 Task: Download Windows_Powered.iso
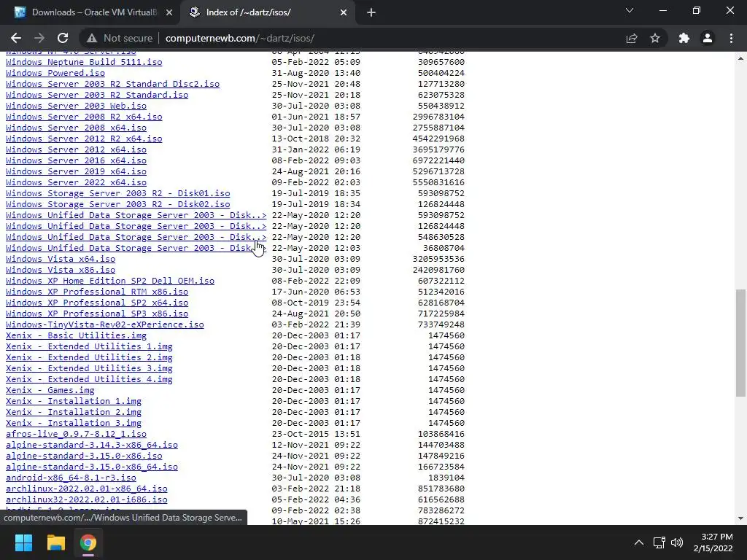[55, 73]
